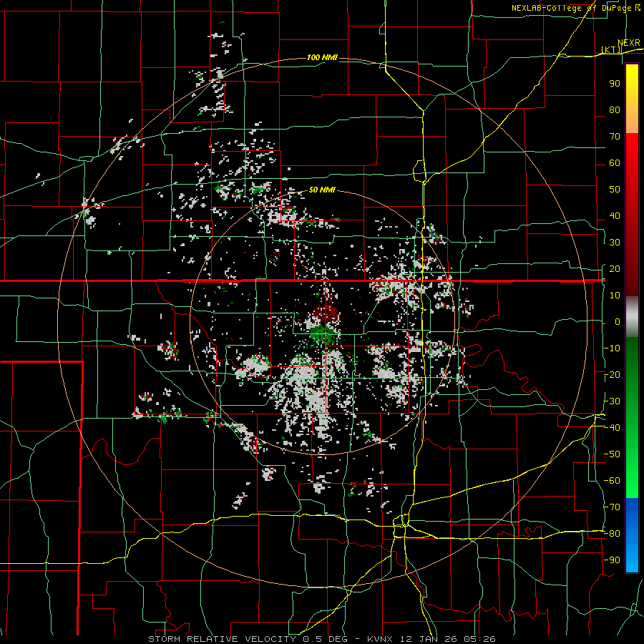Click the positive 90 value on velocity scale
The height and width of the screenshot is (644, 644).
[615, 84]
